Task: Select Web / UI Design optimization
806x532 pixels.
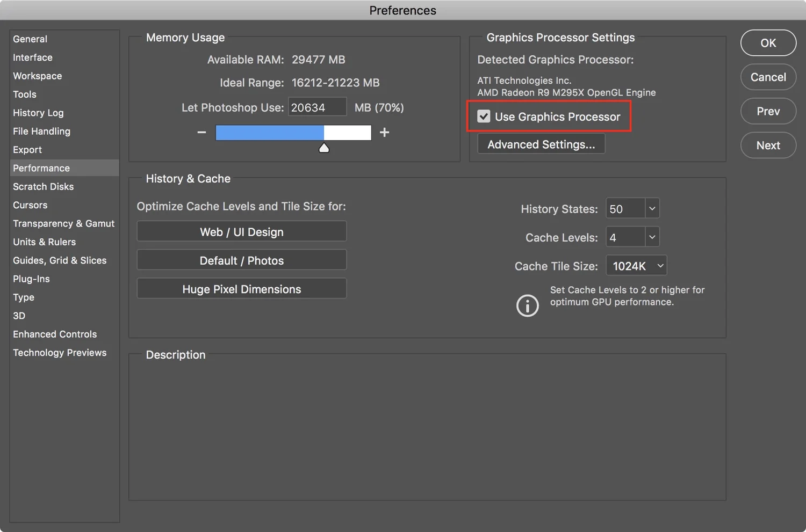Action: [x=241, y=231]
